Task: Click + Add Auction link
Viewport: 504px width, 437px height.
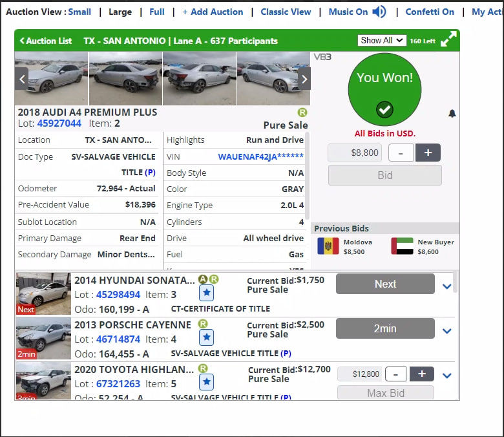Action: [213, 12]
